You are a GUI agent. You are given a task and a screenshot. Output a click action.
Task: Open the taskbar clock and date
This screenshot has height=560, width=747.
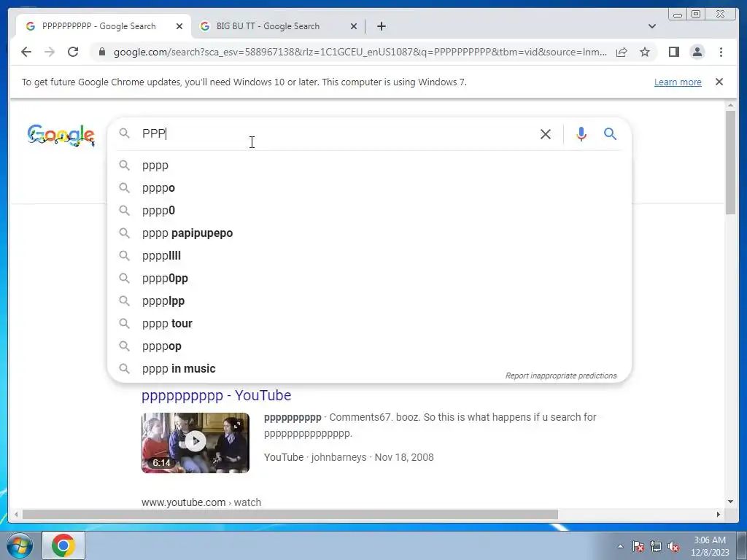pos(710,546)
